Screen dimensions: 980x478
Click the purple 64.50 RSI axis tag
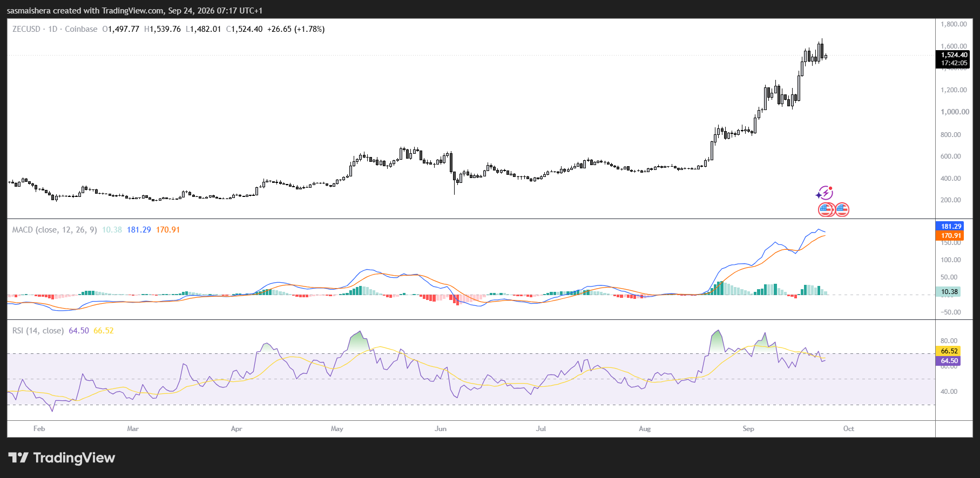(x=949, y=361)
